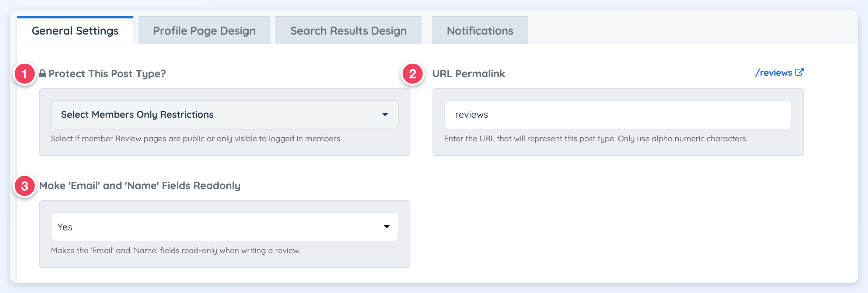Open the Search Results Design tab

click(x=349, y=31)
